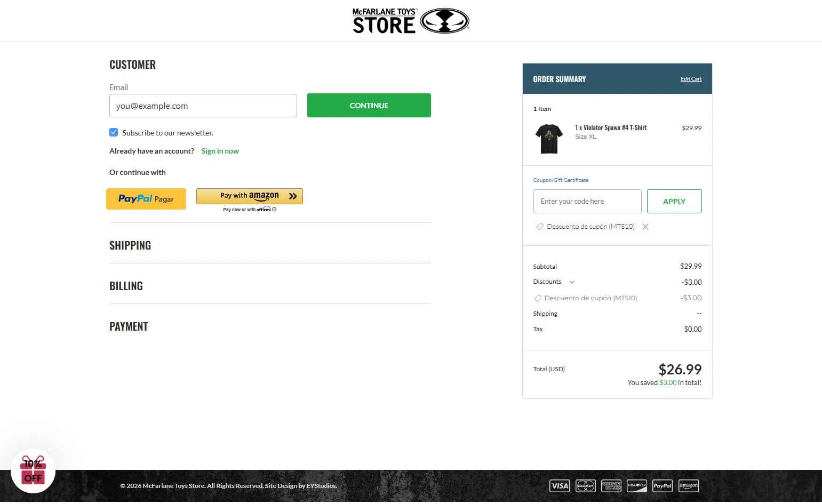This screenshot has height=504, width=822.
Task: Click the Affirm info icon under the Amazon button
Action: pos(274,210)
